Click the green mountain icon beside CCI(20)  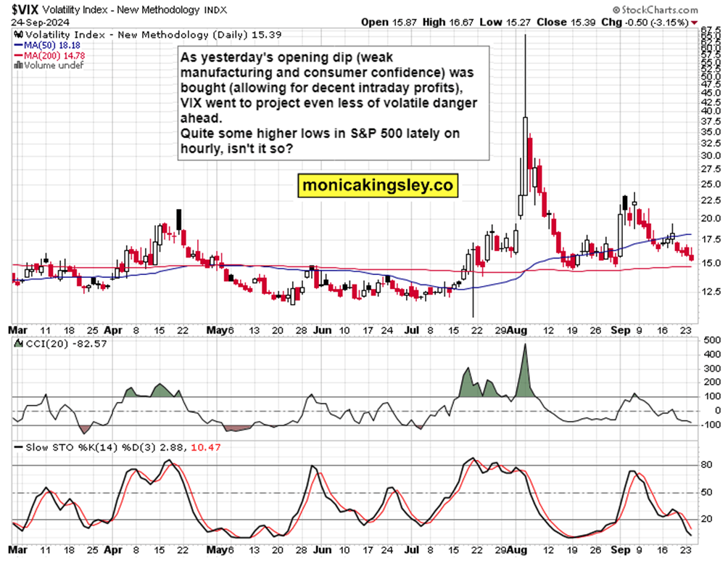[x=19, y=343]
